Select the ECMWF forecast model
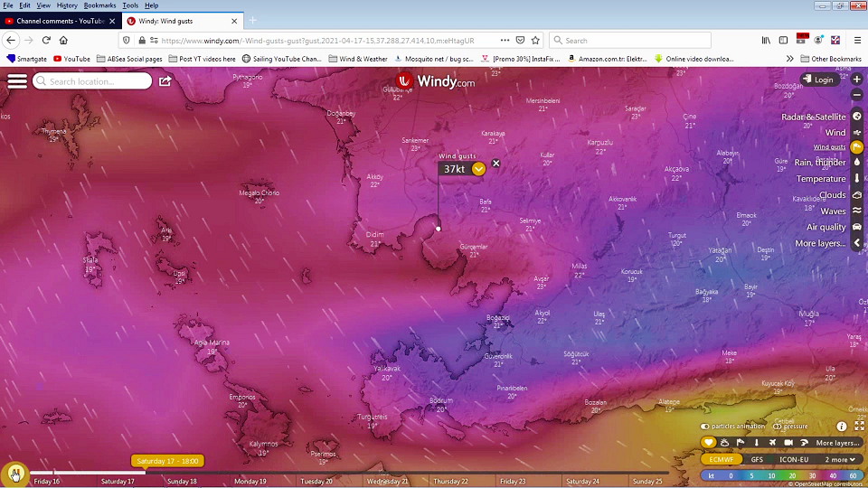The image size is (868, 488). (722, 459)
